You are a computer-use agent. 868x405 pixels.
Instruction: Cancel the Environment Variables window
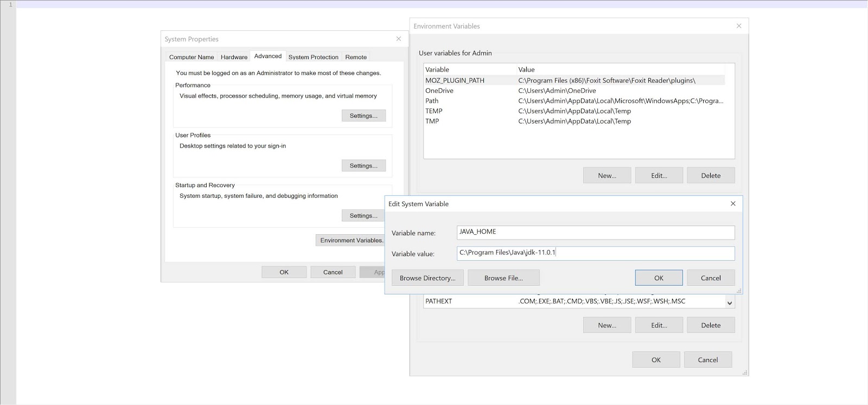708,359
